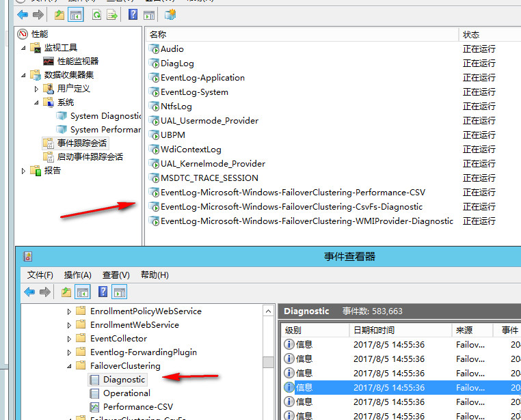The width and height of the screenshot is (521, 420).
Task: Select EventLog-Application session row
Action: coord(197,78)
